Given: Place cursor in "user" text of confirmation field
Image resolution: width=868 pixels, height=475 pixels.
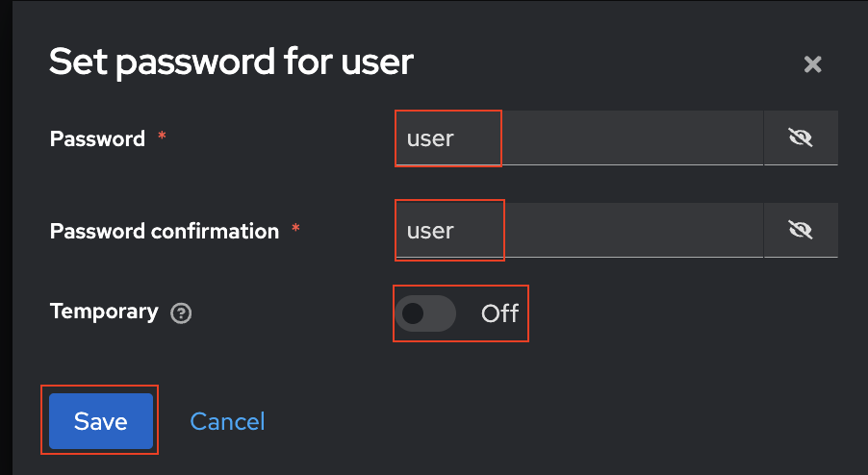Looking at the screenshot, I should [430, 231].
